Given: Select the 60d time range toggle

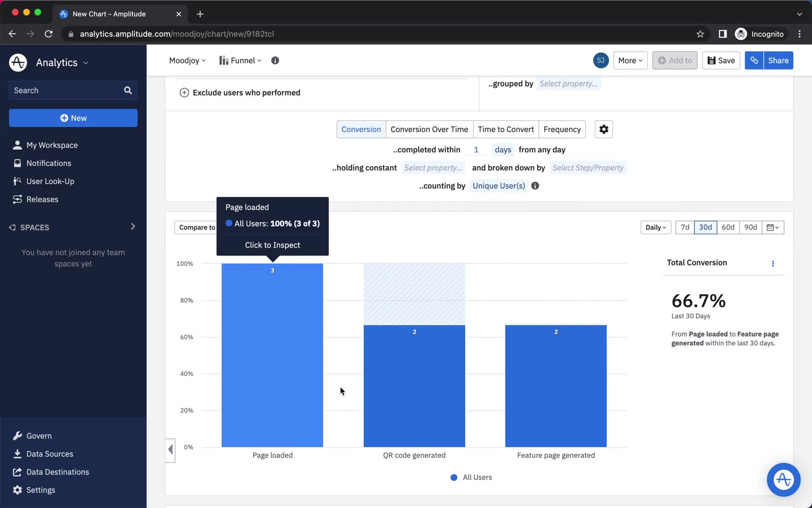Looking at the screenshot, I should coord(728,227).
